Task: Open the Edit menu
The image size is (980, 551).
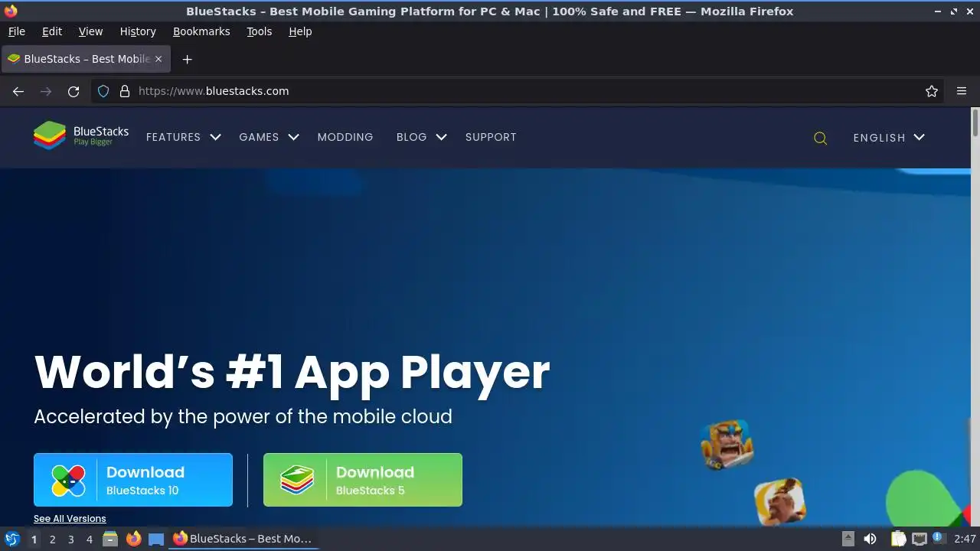Action: (x=52, y=31)
